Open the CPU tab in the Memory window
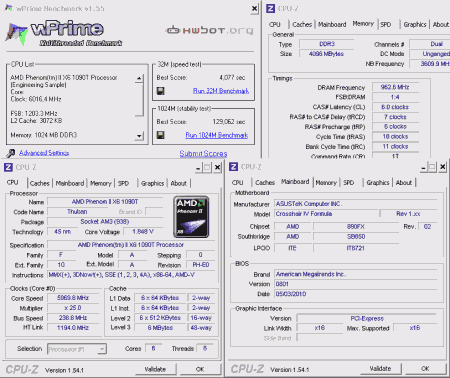This screenshot has height=378, width=450. [275, 25]
